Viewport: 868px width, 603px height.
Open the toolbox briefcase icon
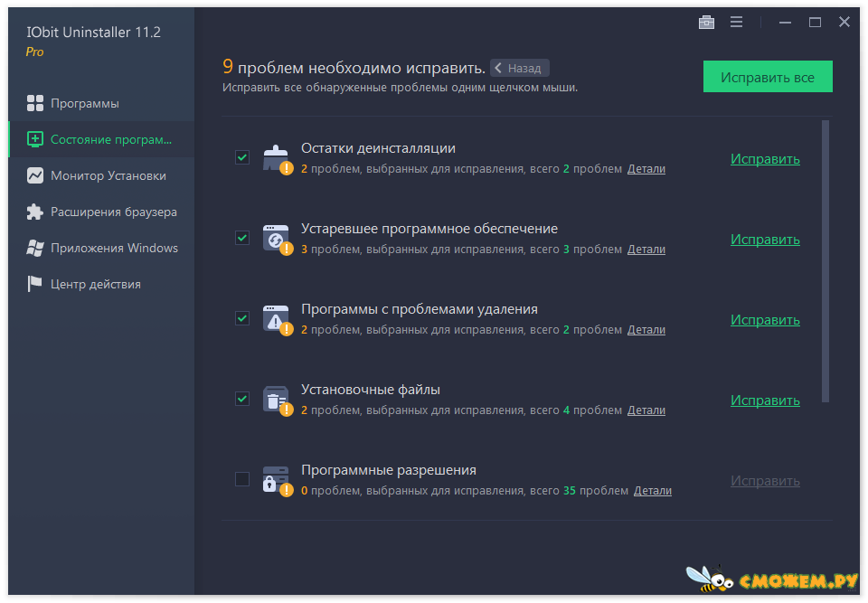pos(706,22)
